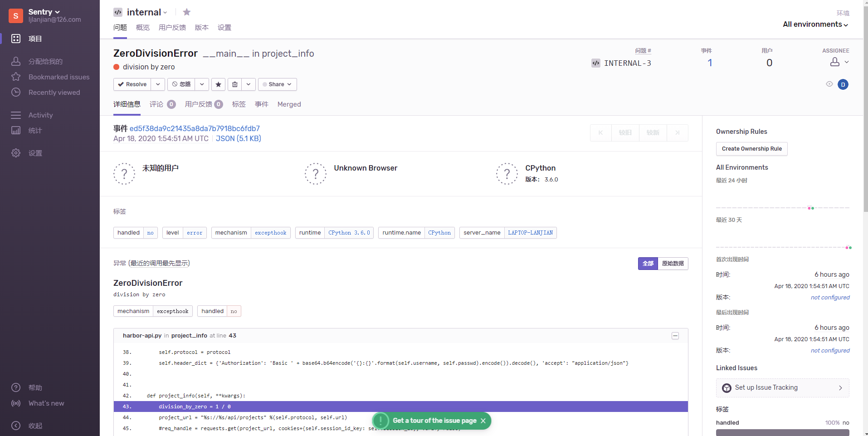
Task: Expand the Resolve dropdown arrow
Action: [x=157, y=84]
